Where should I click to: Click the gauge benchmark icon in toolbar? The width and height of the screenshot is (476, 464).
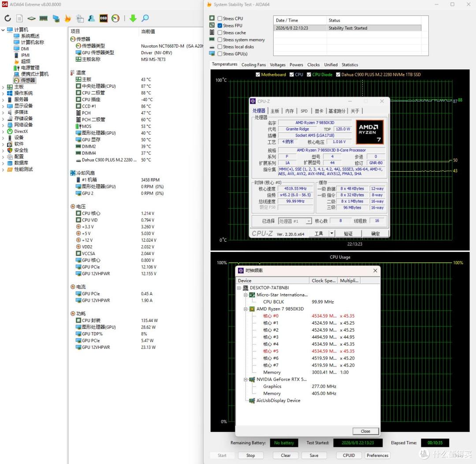pyautogui.click(x=115, y=18)
